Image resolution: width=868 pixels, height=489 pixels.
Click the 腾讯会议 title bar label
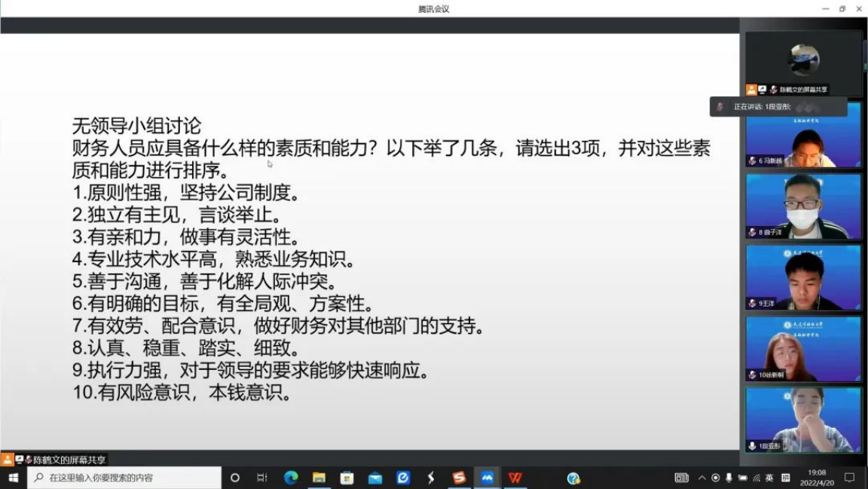(433, 8)
